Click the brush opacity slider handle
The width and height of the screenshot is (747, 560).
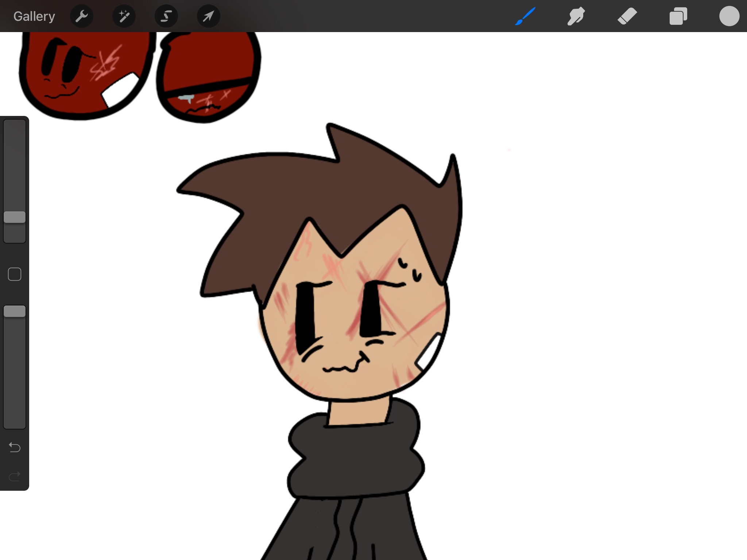click(15, 311)
